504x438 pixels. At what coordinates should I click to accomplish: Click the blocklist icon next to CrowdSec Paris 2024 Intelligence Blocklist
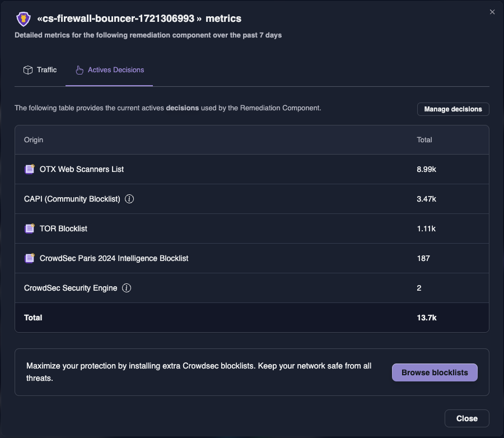pyautogui.click(x=29, y=258)
